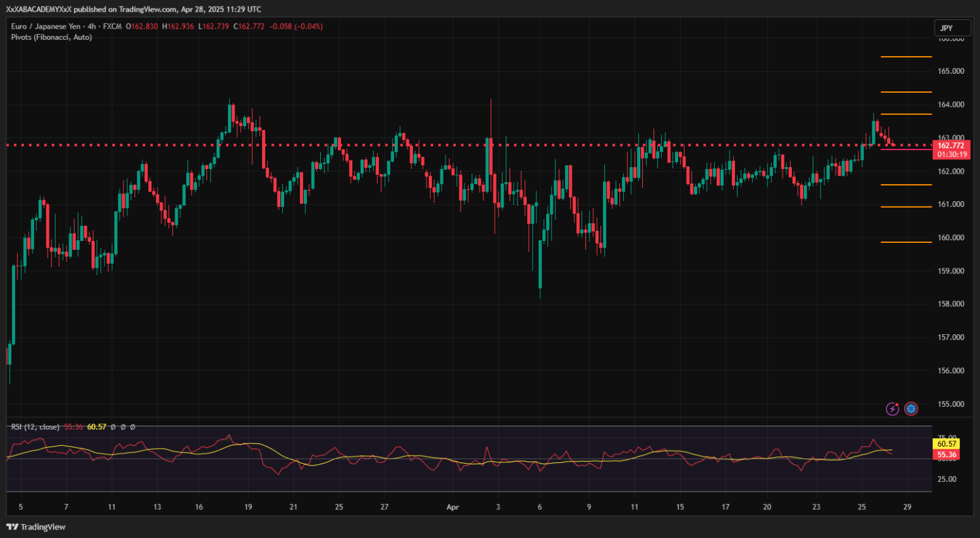The image size is (980, 538).
Task: Click the lowest orange pivot line near 160.000
Action: pyautogui.click(x=906, y=242)
